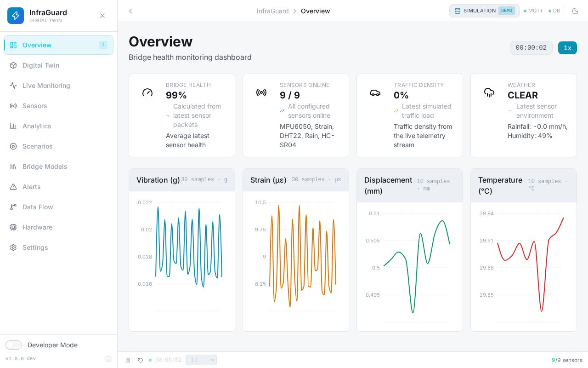Click the CLEAR weather value
Screen dimensions: 588x368
(523, 95)
